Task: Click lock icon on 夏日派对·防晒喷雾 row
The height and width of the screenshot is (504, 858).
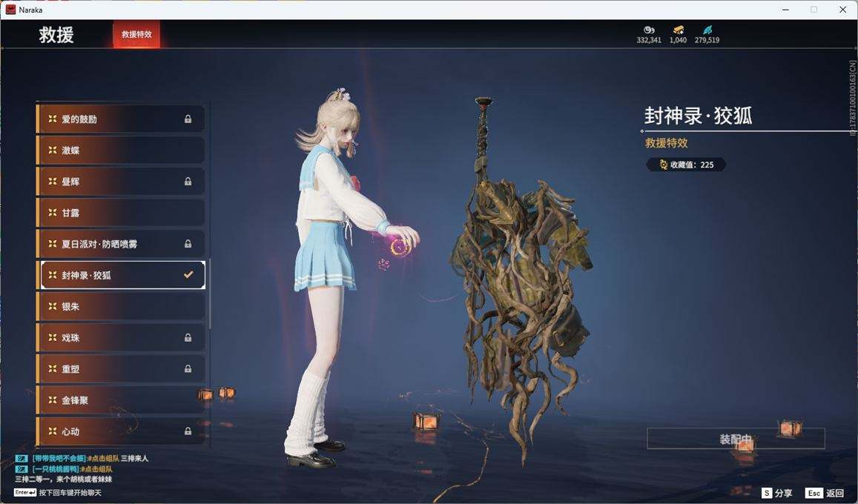Action: tap(188, 244)
